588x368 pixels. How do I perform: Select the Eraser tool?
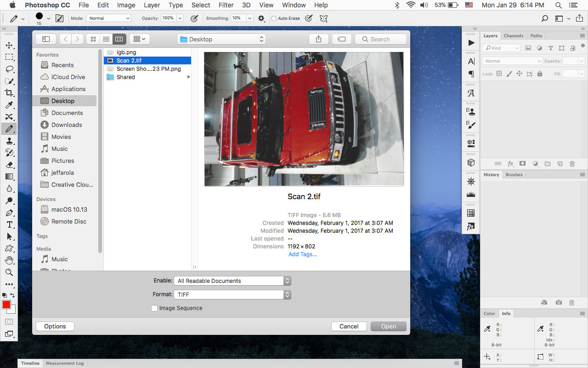[x=9, y=165]
